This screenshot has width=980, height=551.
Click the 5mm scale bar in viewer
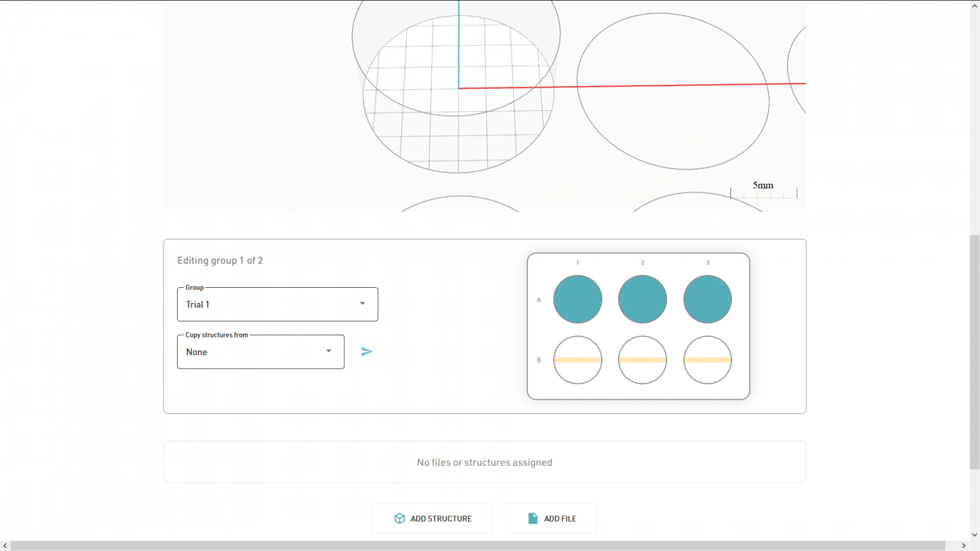(764, 190)
